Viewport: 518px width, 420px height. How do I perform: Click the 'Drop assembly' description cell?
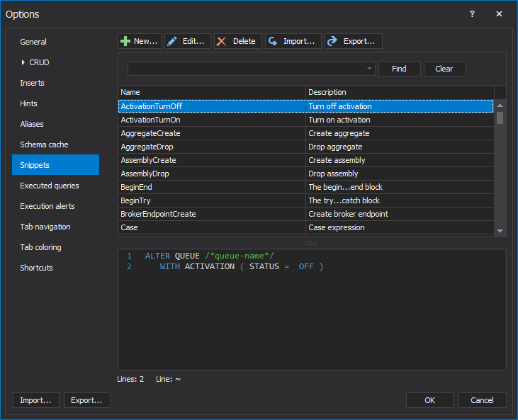click(400, 174)
